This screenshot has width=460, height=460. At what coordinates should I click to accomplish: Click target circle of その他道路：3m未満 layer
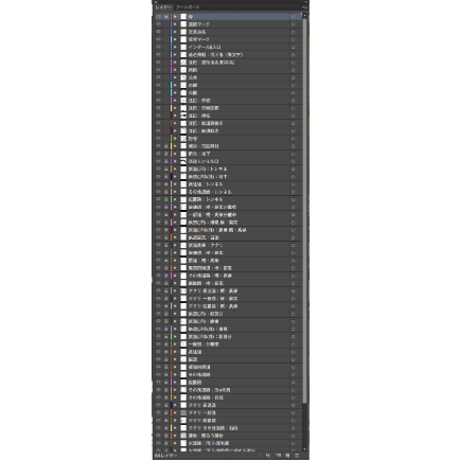[x=293, y=390]
